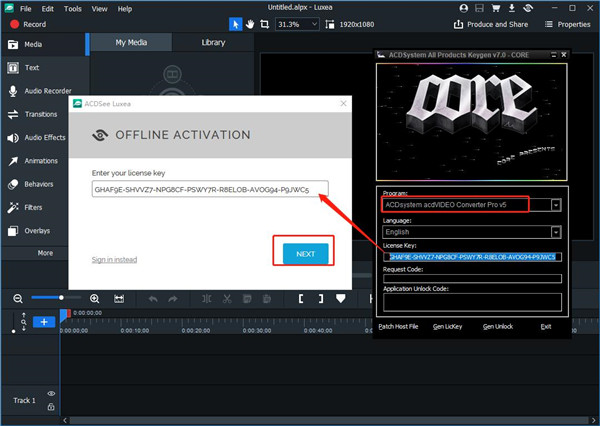Open the Animations panel

[x=35, y=161]
